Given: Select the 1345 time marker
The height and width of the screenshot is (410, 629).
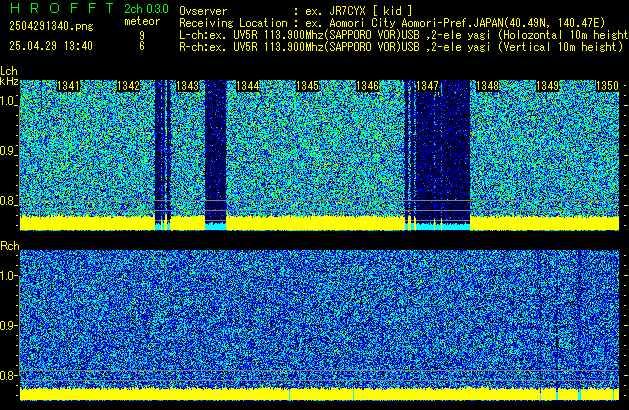Looking at the screenshot, I should coord(307,86).
